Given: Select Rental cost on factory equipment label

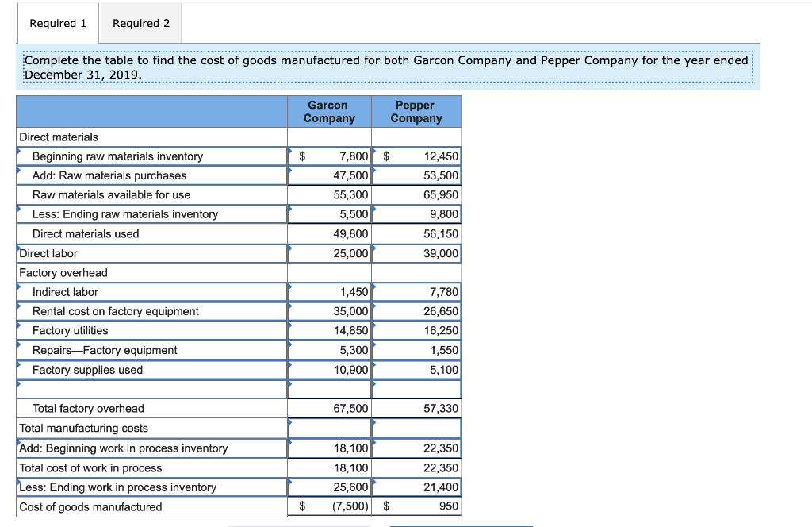Looking at the screenshot, I should [x=152, y=311].
